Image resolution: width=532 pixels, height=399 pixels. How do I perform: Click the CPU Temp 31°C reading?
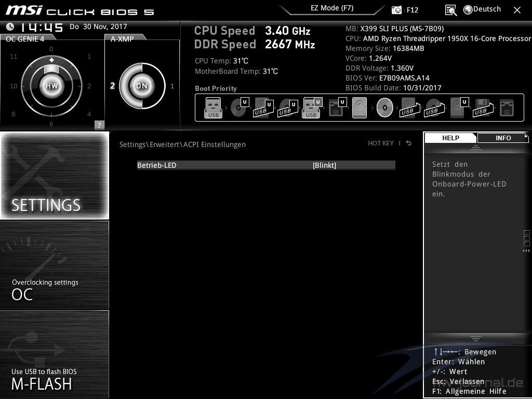221,61
